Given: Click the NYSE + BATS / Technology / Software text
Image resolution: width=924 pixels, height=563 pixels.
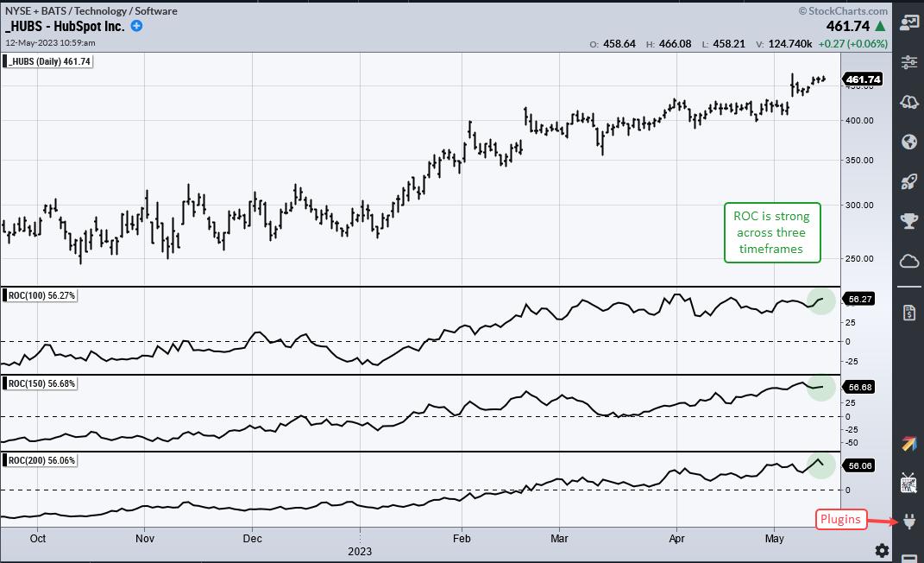Looking at the screenshot, I should pyautogui.click(x=91, y=10).
